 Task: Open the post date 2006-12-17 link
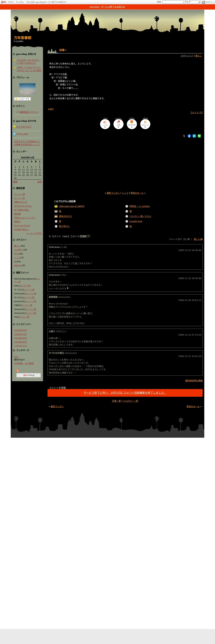(x=187, y=56)
